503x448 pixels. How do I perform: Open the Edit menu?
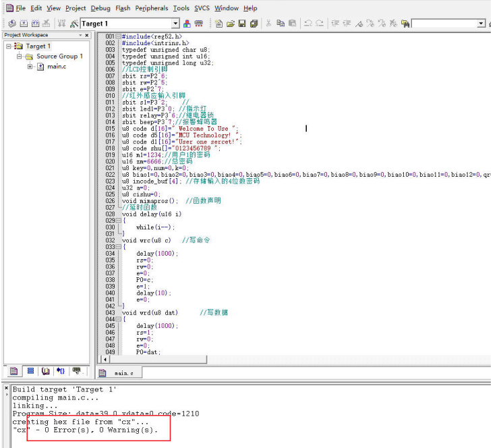tap(36, 8)
